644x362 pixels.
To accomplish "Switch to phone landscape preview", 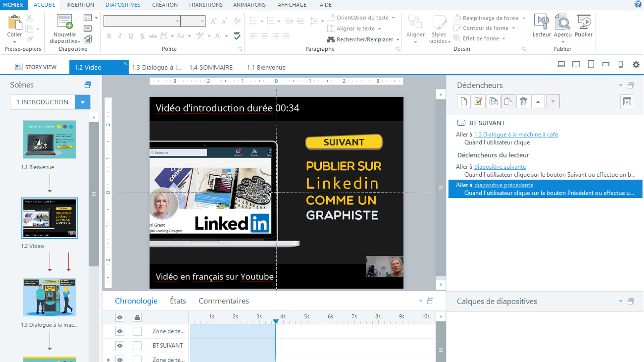I will [x=606, y=64].
